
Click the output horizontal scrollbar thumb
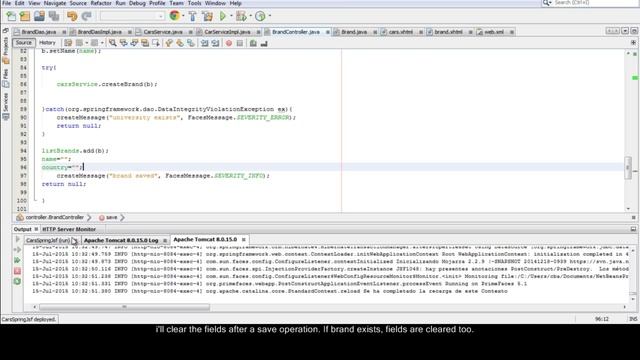click(124, 307)
